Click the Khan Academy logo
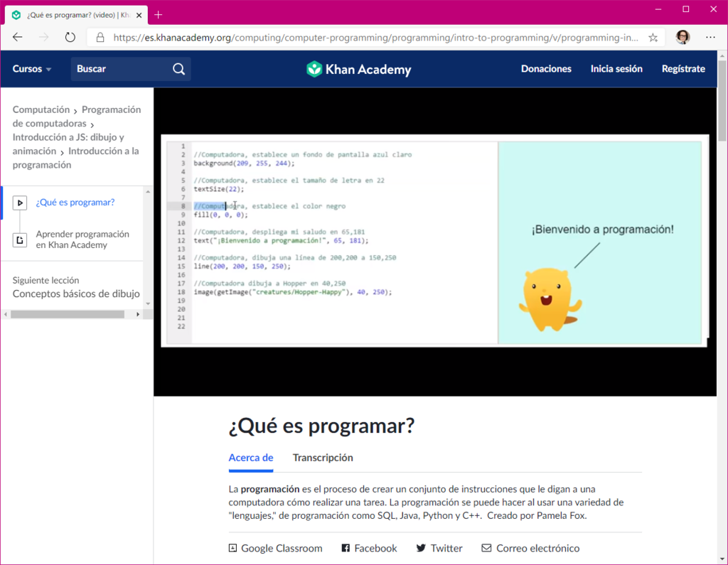This screenshot has width=728, height=565. coord(358,69)
